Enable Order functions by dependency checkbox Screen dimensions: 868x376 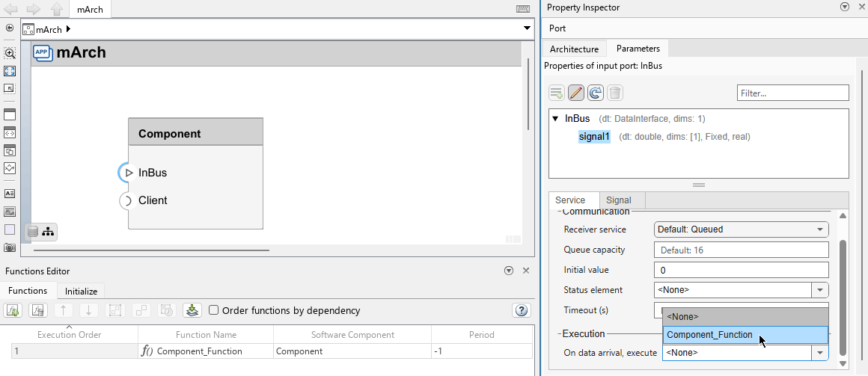coord(214,310)
